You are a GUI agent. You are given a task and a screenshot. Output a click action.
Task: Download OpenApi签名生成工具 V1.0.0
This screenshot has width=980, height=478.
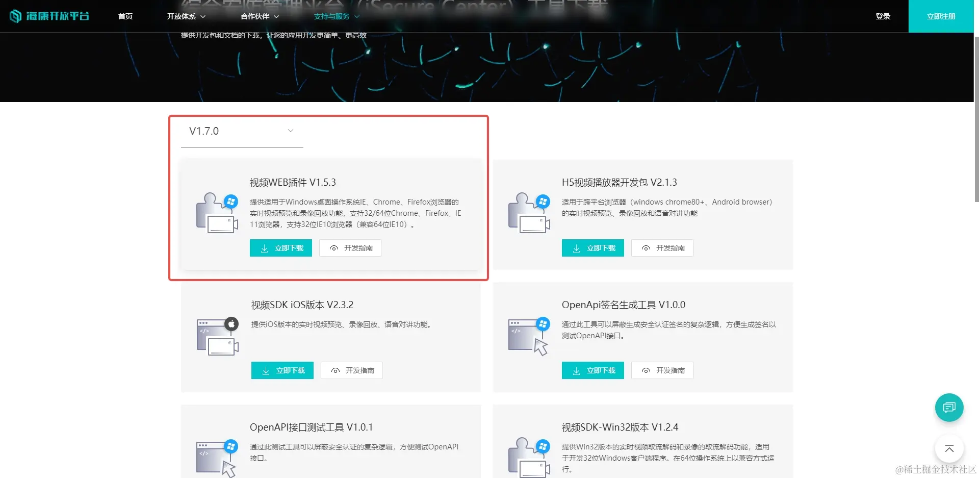point(593,370)
